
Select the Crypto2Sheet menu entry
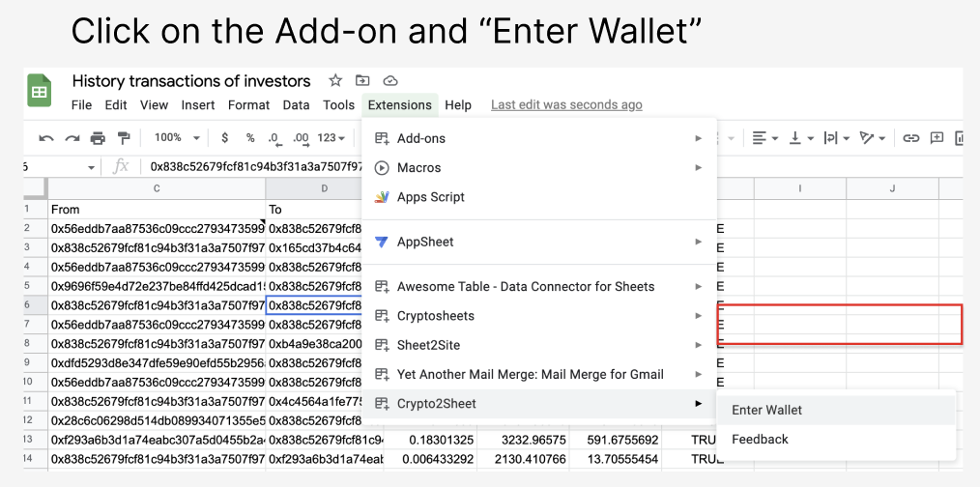(538, 404)
